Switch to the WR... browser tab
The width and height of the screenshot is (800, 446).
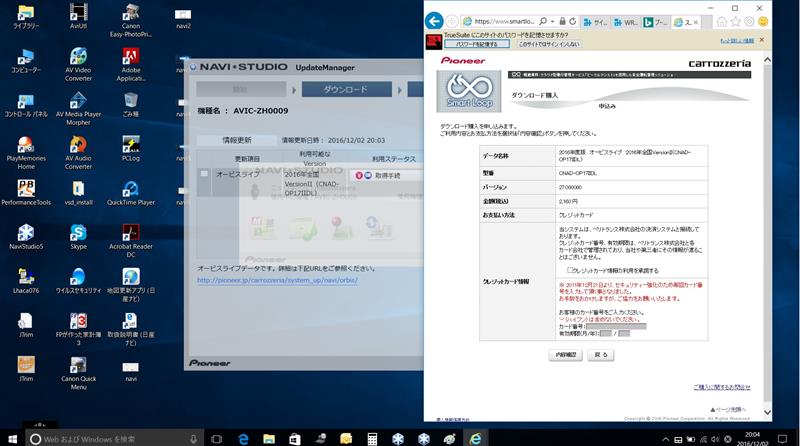[x=626, y=22]
